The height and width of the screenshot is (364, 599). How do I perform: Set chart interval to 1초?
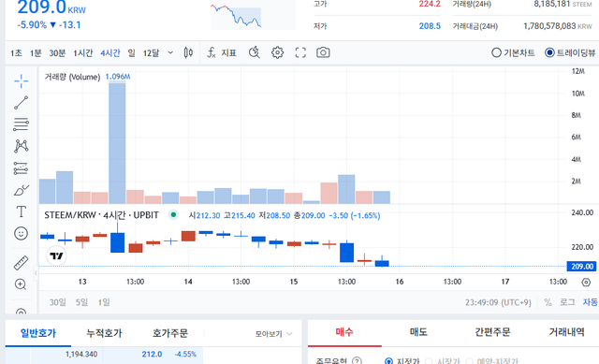click(16, 52)
